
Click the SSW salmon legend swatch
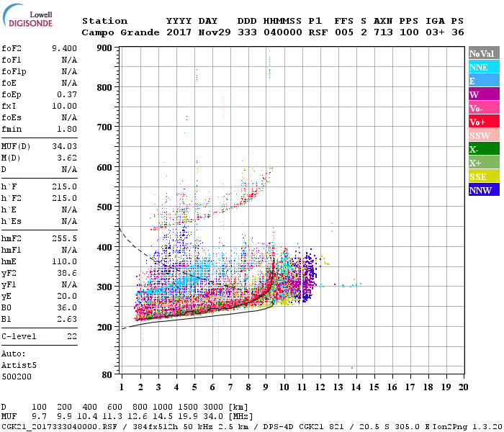click(484, 135)
